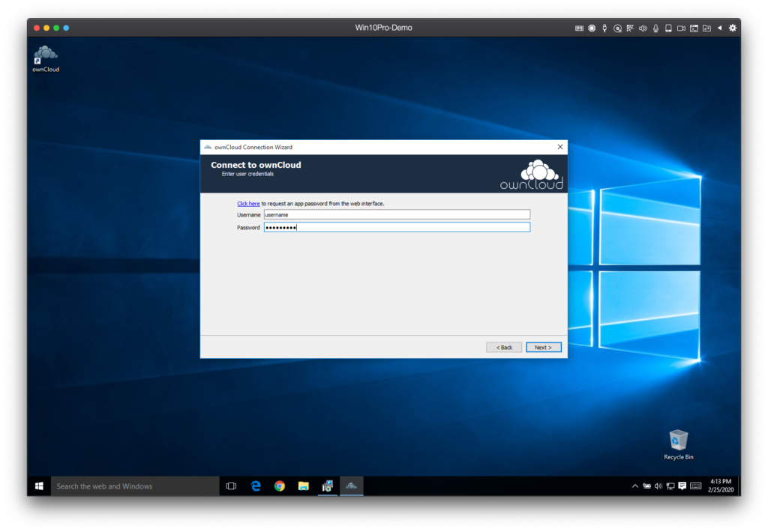Click the CPU chip icon in Parallels toolbar

[592, 28]
